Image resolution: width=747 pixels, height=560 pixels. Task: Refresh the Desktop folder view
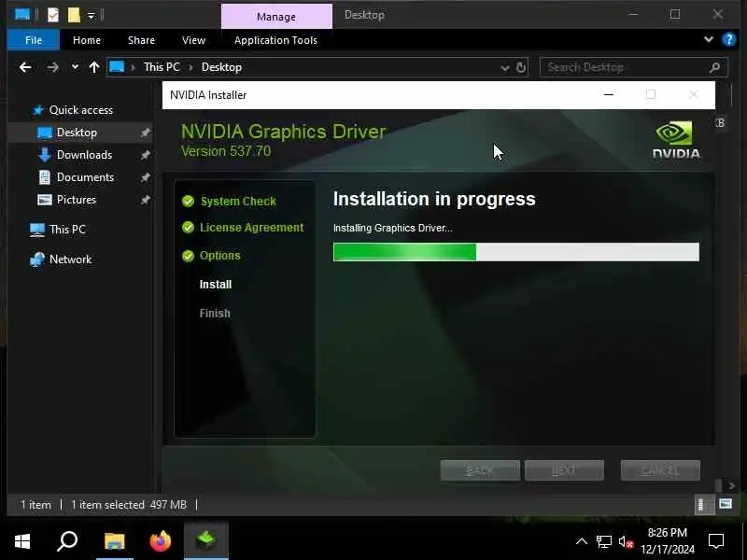521,67
